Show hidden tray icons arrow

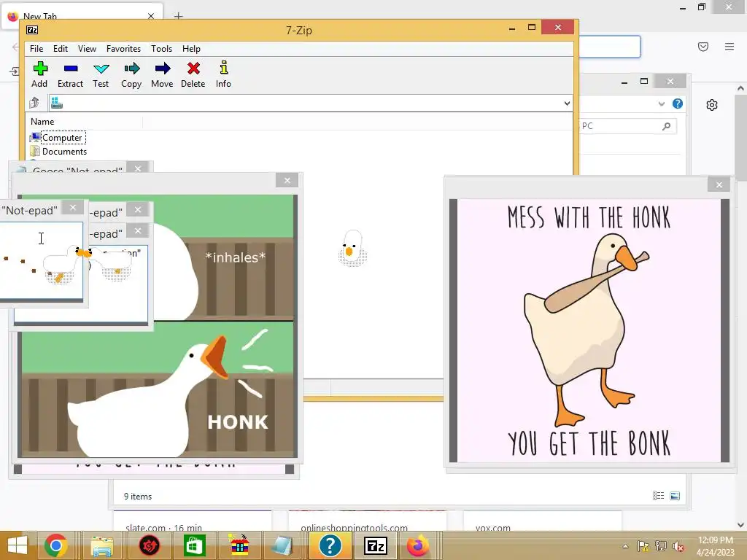625,546
